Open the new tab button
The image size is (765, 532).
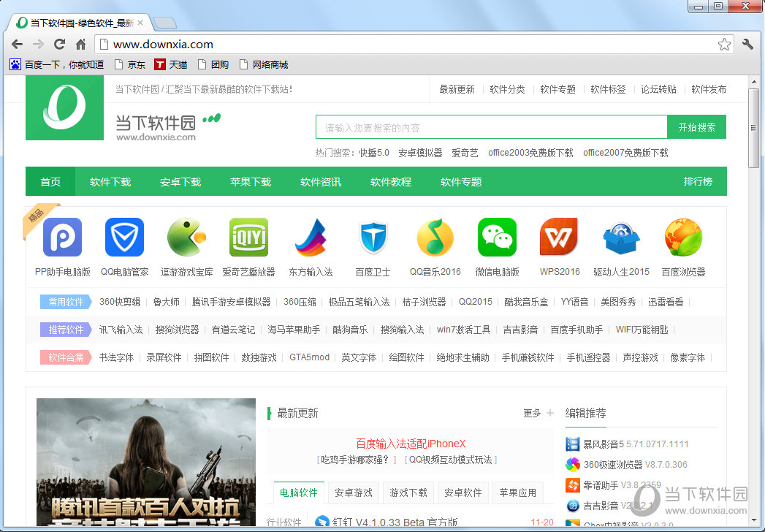165,23
